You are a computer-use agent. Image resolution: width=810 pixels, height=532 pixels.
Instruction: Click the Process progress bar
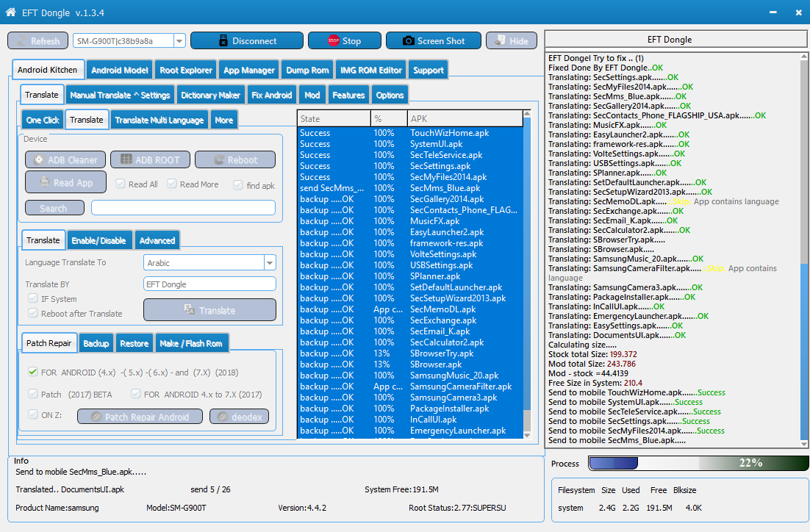(x=698, y=463)
